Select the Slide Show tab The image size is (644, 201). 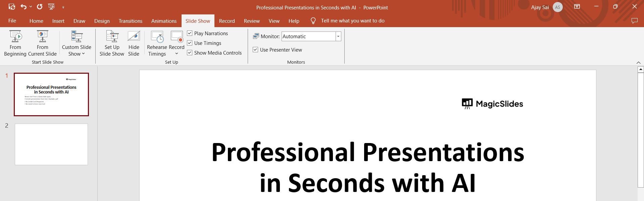198,21
